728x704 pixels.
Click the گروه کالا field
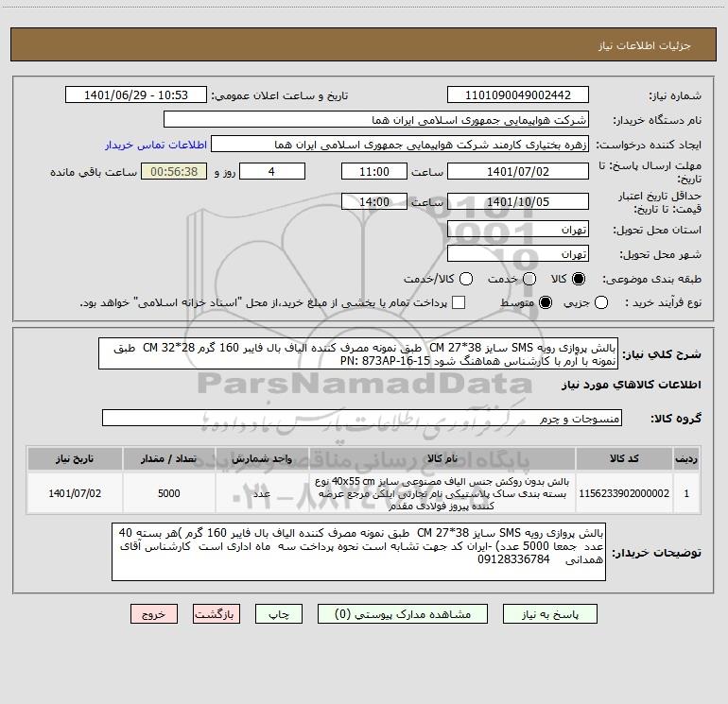click(362, 418)
